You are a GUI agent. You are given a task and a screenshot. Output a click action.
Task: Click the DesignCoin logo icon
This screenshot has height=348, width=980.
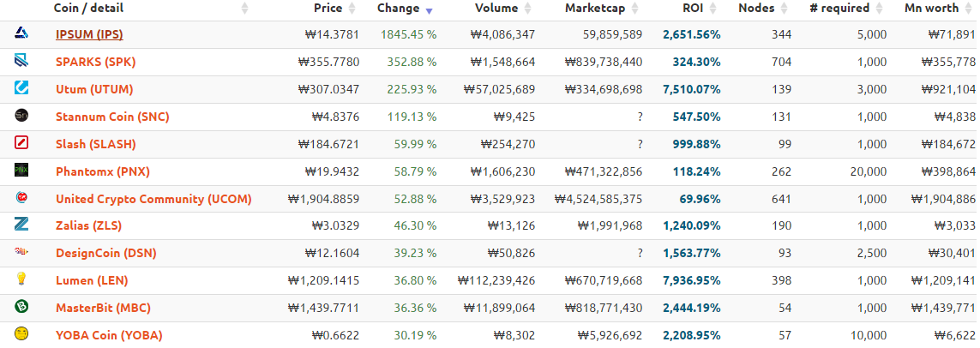[21, 252]
